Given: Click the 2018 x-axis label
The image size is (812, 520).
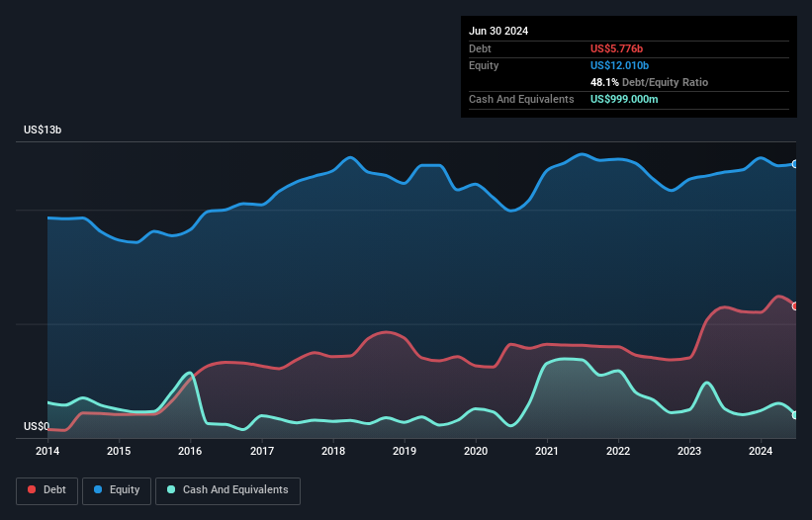Looking at the screenshot, I should pos(333,451).
